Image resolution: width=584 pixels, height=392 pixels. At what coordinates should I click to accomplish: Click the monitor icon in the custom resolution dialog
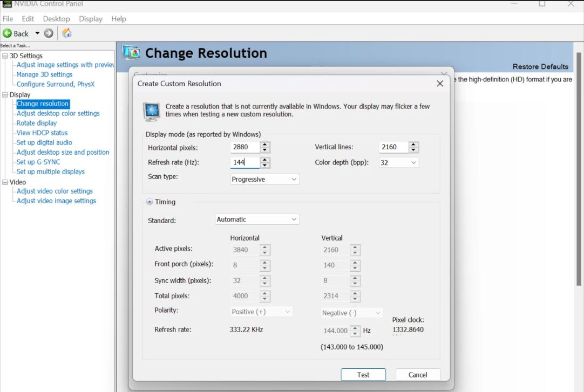(x=152, y=109)
